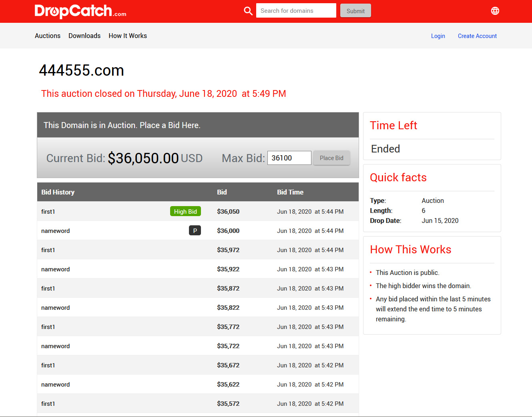The width and height of the screenshot is (532, 417).
Task: Click the green High Bid badge
Action: coord(185,211)
